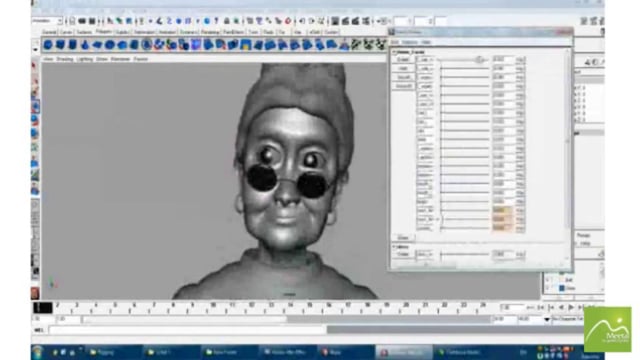Open the Lighting viewport menu
Screen dimensions: 640x360
tap(84, 59)
